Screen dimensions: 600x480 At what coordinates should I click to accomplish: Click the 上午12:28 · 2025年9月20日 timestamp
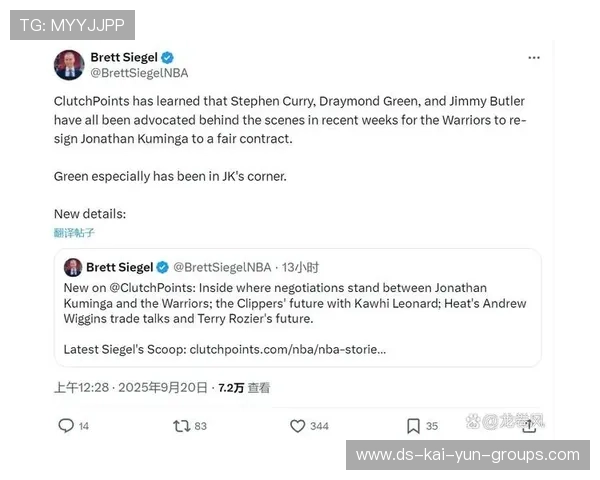[x=130, y=388]
